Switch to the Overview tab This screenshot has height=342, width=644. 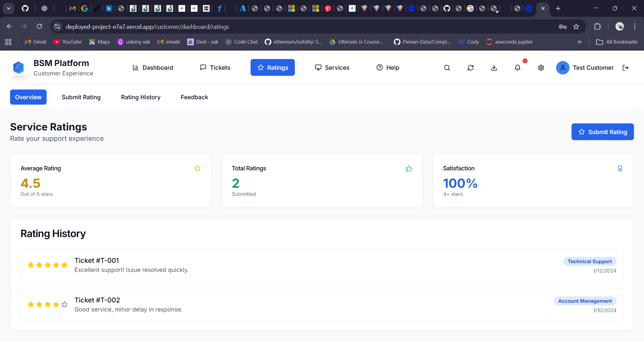(x=28, y=97)
